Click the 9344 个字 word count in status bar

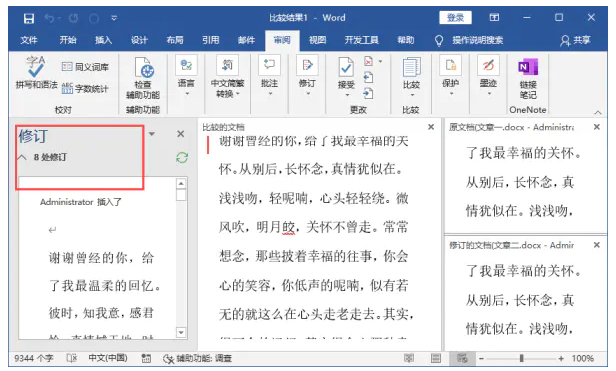coord(34,358)
